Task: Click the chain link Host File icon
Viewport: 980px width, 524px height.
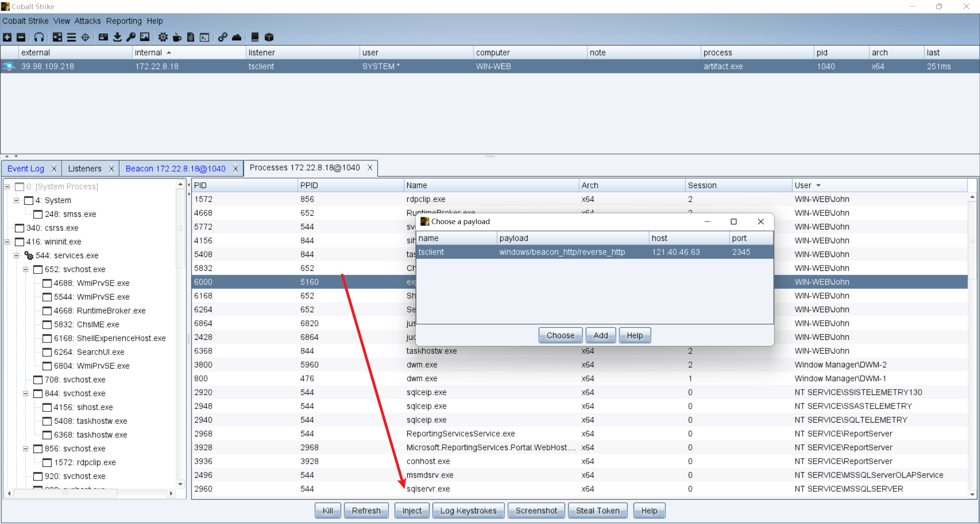Action: (x=222, y=37)
